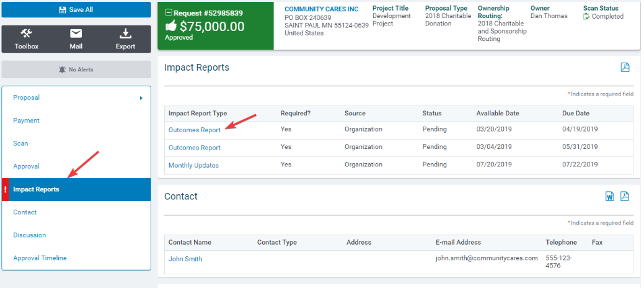
Task: Export Contact section as PDF
Action: (x=625, y=196)
